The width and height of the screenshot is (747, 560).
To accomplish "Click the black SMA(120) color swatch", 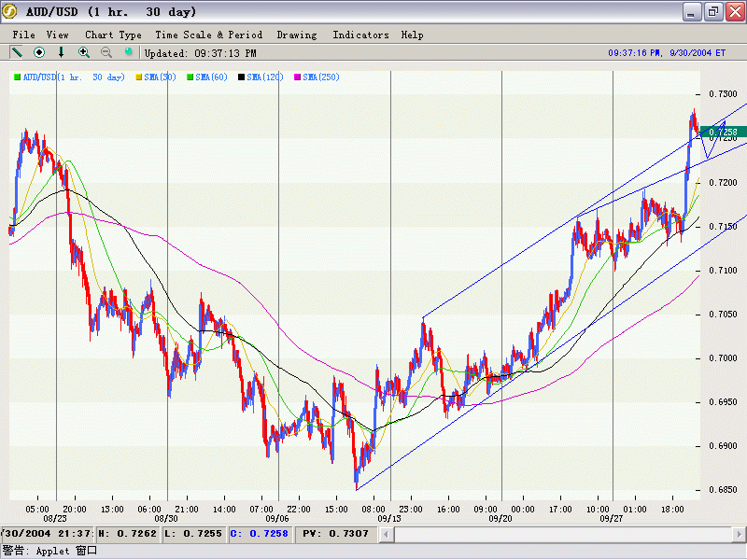I will [x=243, y=77].
